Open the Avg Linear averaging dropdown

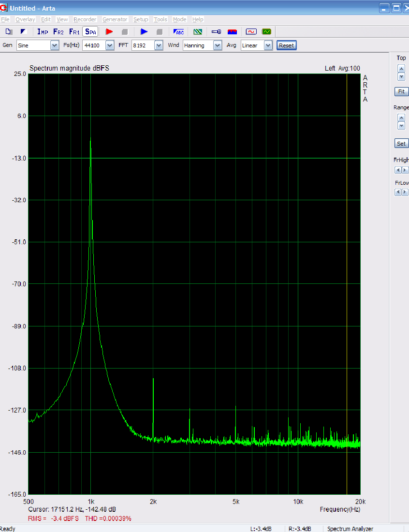click(x=268, y=45)
